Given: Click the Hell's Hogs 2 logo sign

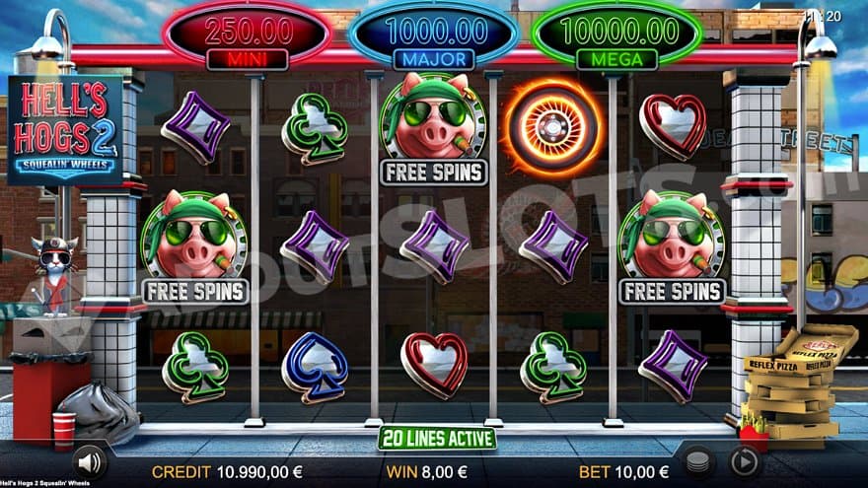Looking at the screenshot, I should pos(65,131).
